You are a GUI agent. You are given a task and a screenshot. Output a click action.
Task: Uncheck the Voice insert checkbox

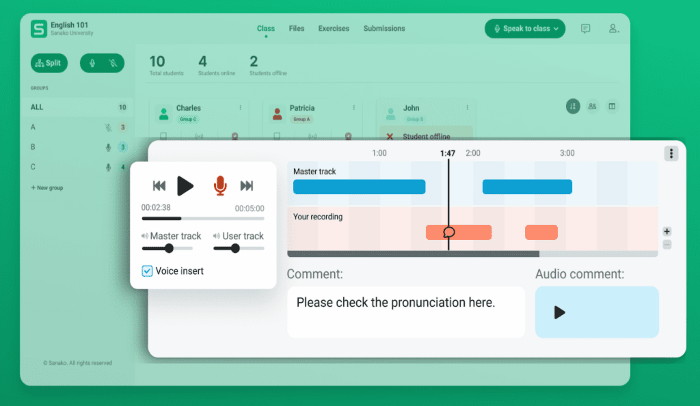(148, 271)
